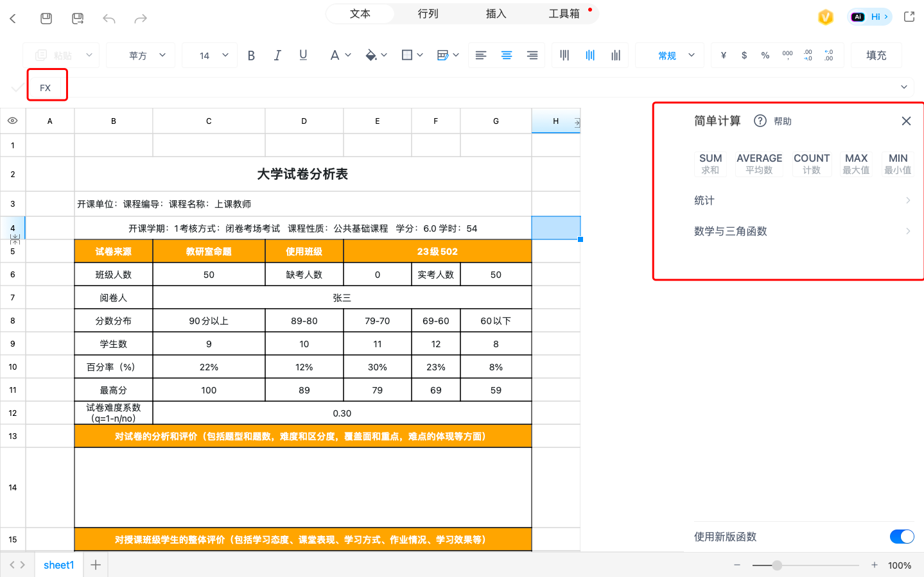Add a new sheet

coord(96,565)
